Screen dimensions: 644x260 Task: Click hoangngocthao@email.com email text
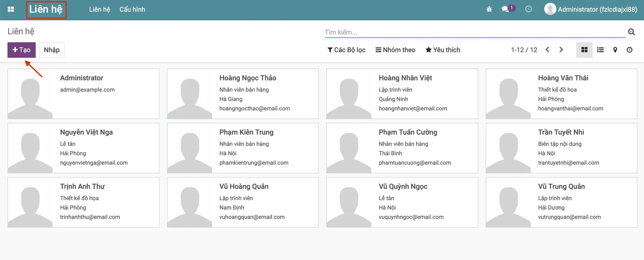point(255,108)
